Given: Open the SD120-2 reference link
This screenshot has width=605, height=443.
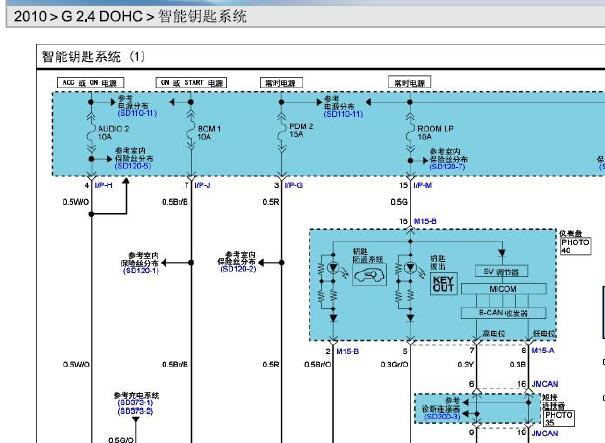Looking at the screenshot, I should 238,269.
